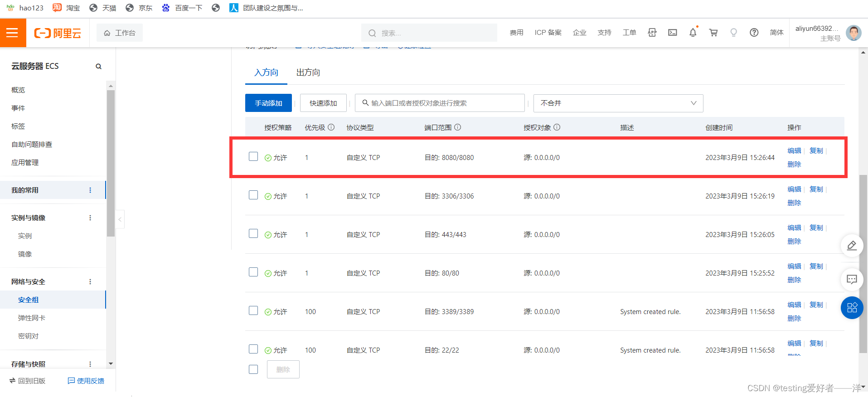This screenshot has width=868, height=397.
Task: Open the notifications bell
Action: [693, 33]
